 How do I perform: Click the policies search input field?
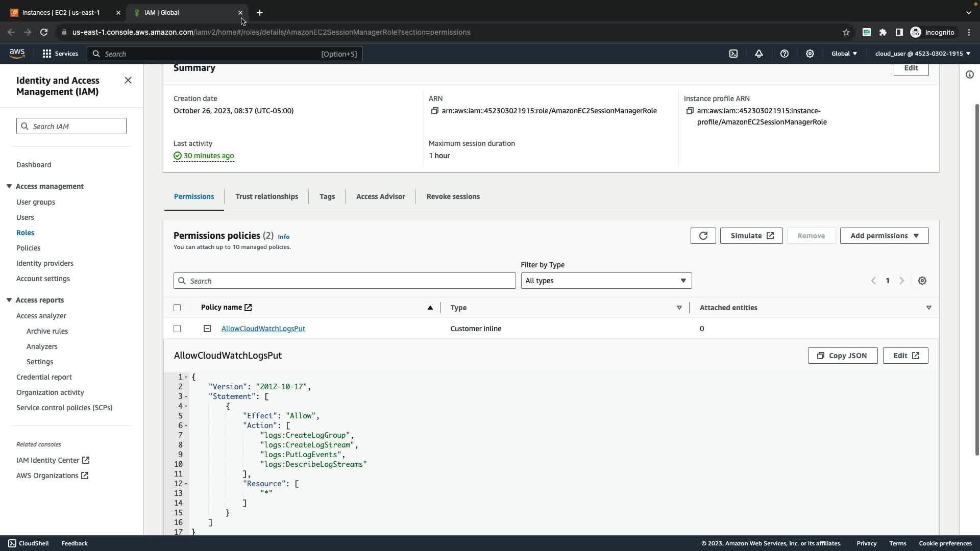345,281
